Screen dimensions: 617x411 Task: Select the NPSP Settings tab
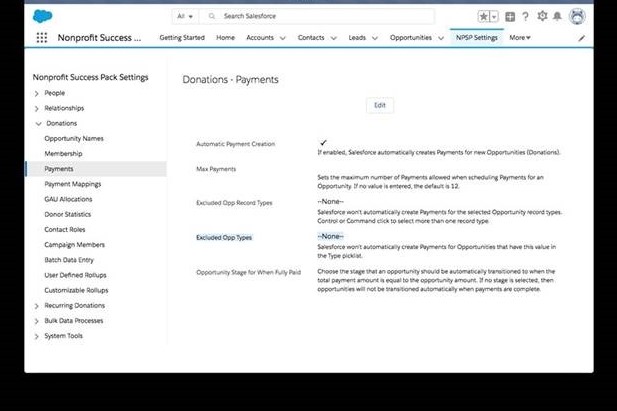(x=477, y=38)
